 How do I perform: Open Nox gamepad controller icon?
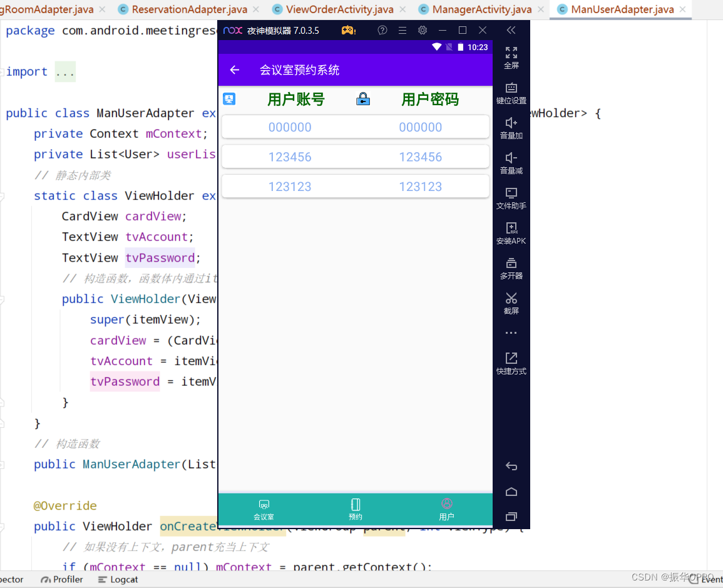coord(348,31)
